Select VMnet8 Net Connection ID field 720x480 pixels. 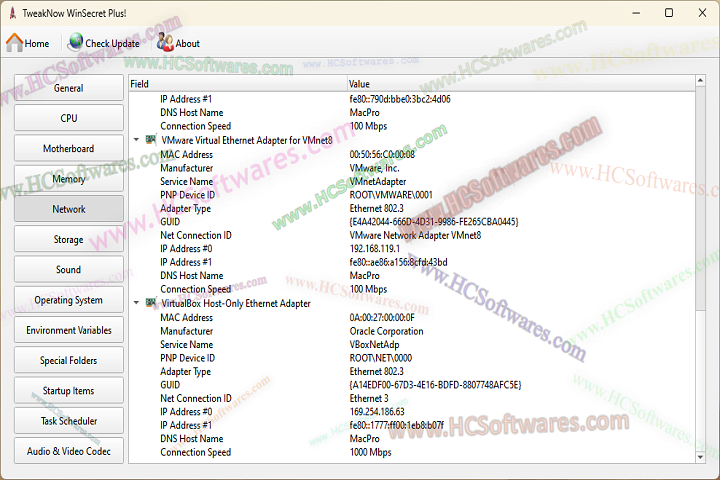coord(196,235)
